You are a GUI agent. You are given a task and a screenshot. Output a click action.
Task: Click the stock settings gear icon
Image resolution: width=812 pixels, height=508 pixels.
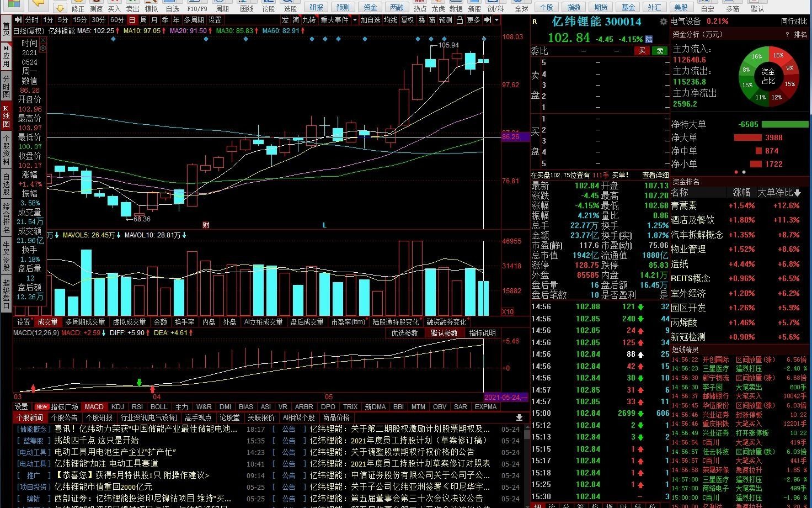pyautogui.click(x=663, y=22)
